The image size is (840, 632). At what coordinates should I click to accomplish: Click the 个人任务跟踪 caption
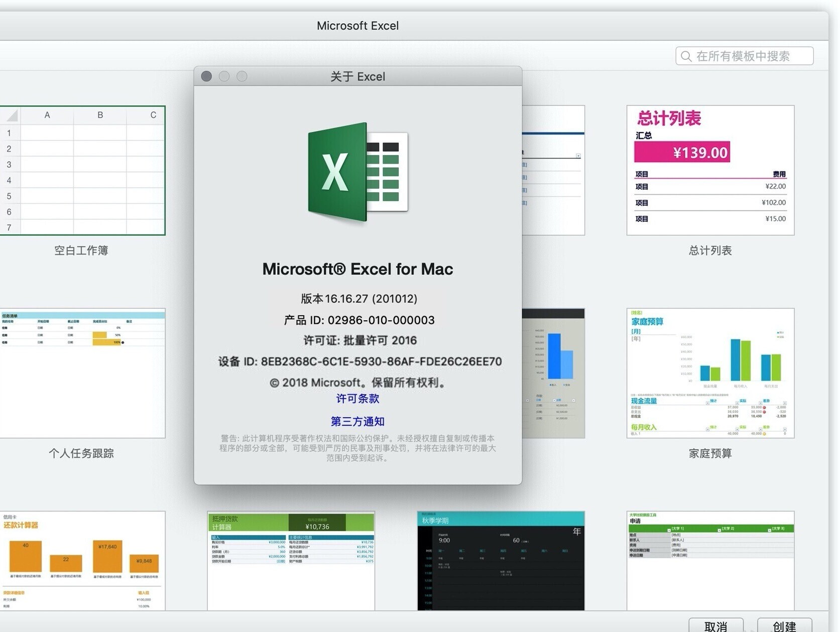[x=81, y=453]
